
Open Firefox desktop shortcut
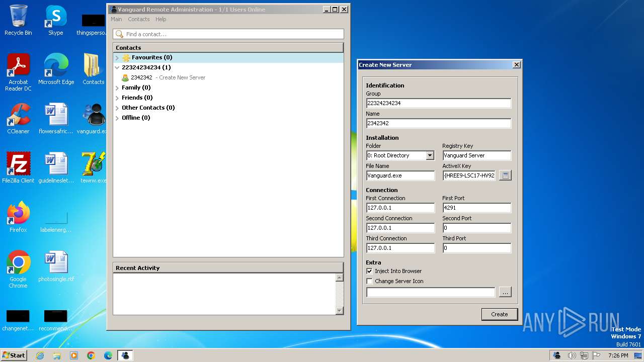point(18,217)
